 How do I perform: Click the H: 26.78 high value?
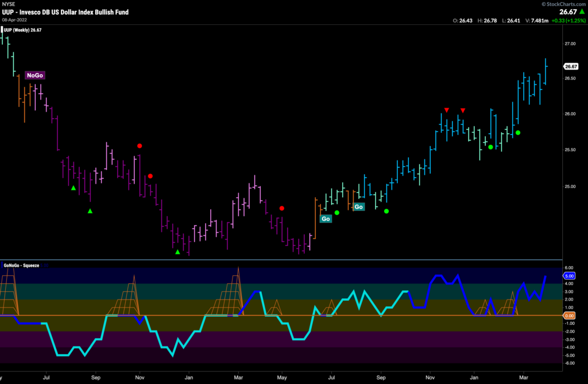tap(487, 21)
